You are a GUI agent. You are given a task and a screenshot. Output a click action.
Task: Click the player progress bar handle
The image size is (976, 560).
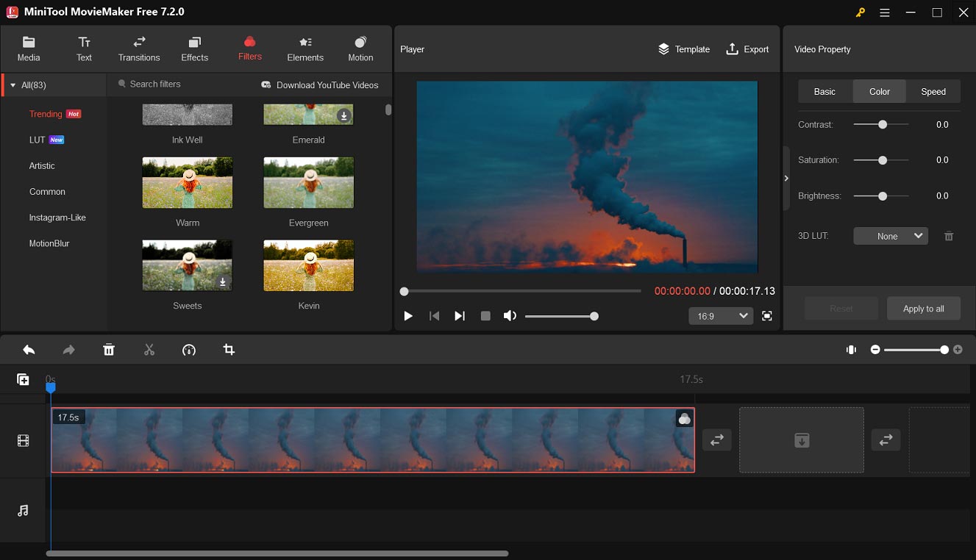click(x=404, y=292)
